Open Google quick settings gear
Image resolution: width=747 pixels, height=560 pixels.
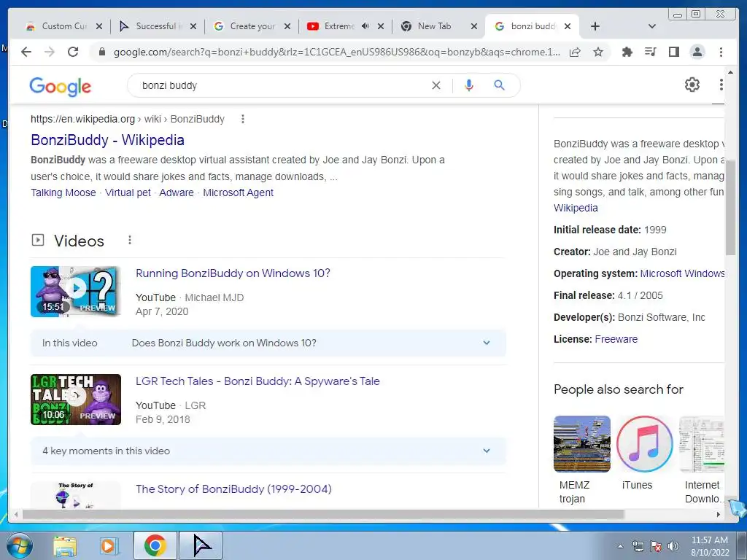692,85
